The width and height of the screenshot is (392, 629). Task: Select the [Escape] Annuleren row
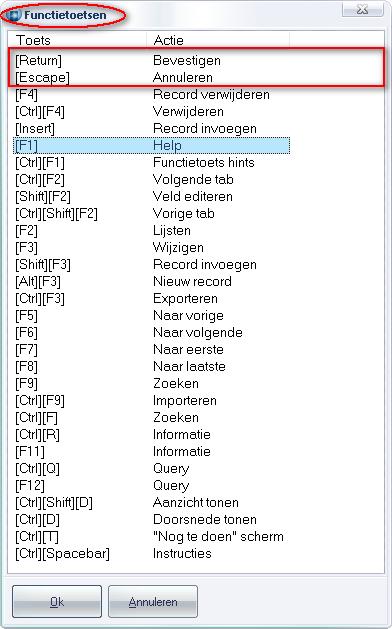152,77
